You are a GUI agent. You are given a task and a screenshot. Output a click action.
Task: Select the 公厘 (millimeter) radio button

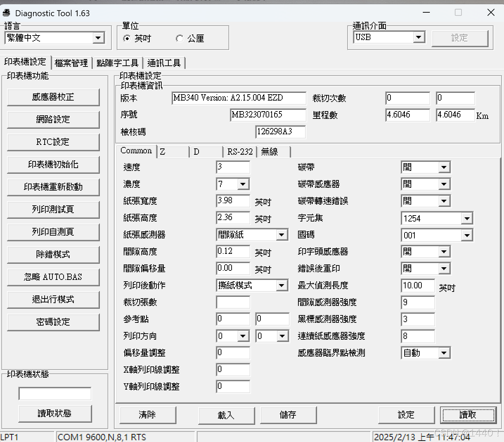click(180, 39)
